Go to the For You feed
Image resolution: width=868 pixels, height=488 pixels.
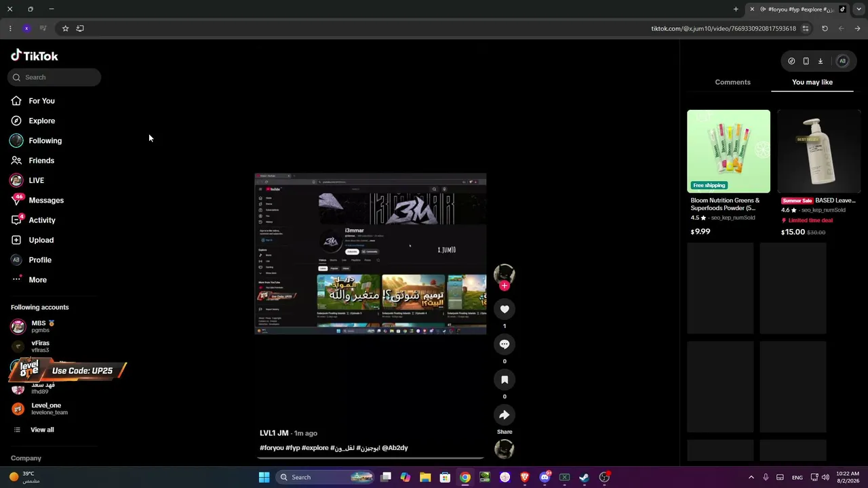click(x=41, y=101)
